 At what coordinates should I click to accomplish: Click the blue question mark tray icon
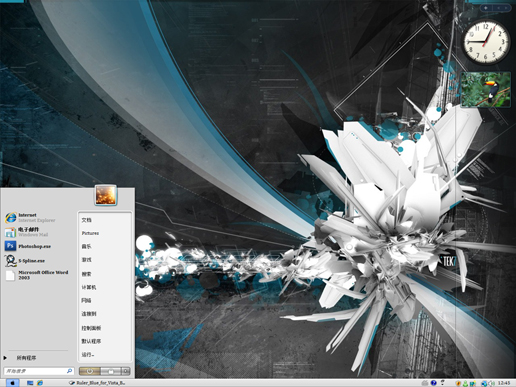coord(433,383)
